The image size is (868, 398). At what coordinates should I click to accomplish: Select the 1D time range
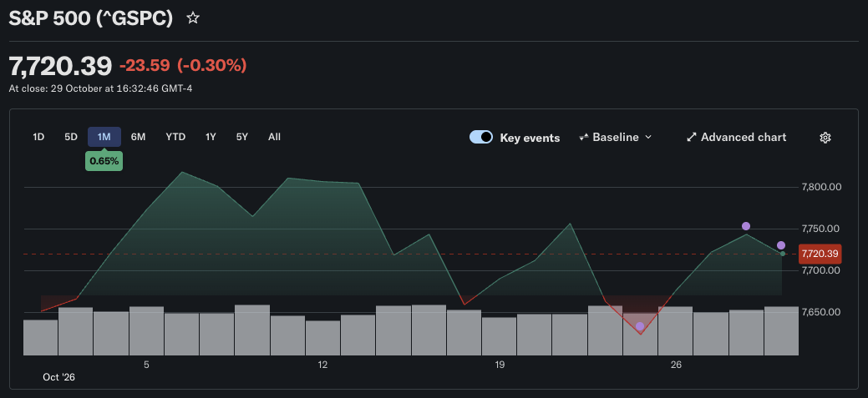pos(38,137)
